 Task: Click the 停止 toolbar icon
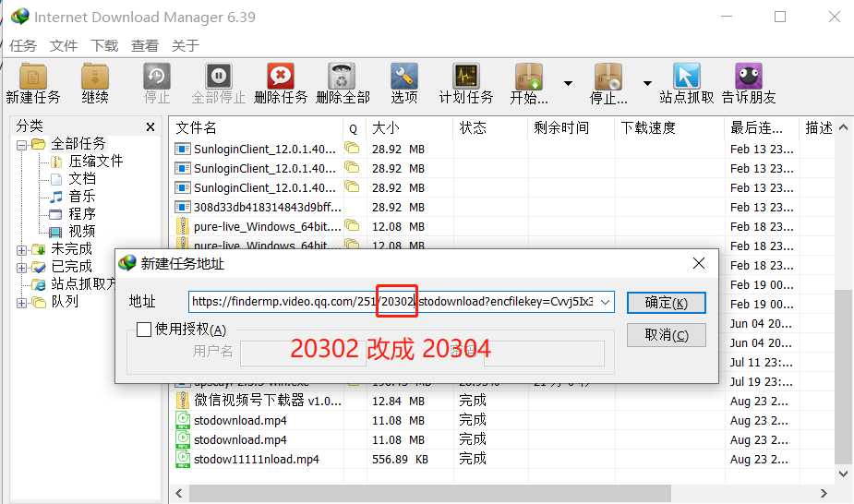click(157, 83)
